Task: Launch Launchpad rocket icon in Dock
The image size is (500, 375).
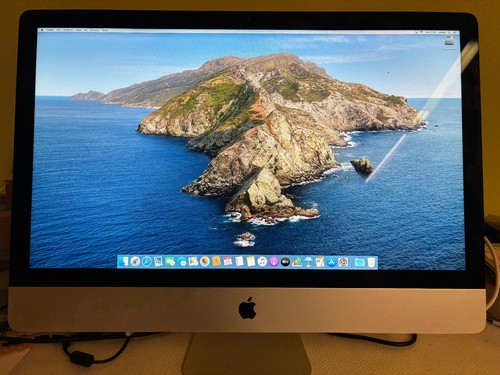Action: (135, 262)
